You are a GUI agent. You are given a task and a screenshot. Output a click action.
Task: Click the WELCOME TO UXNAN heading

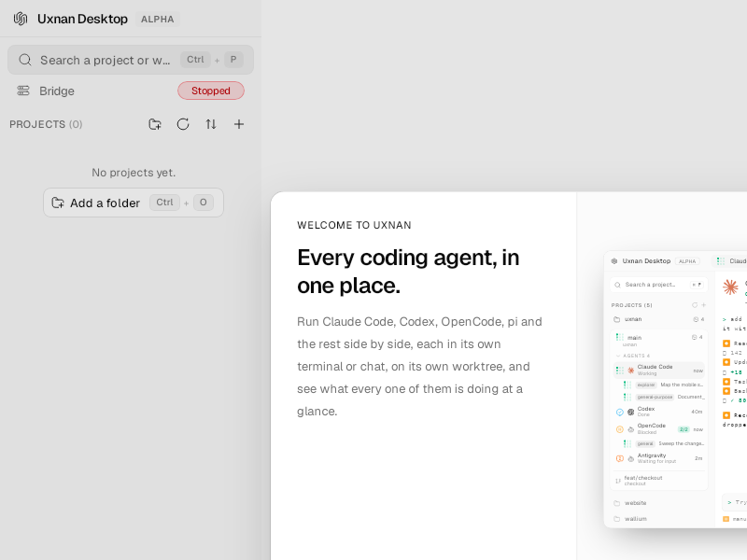point(354,225)
